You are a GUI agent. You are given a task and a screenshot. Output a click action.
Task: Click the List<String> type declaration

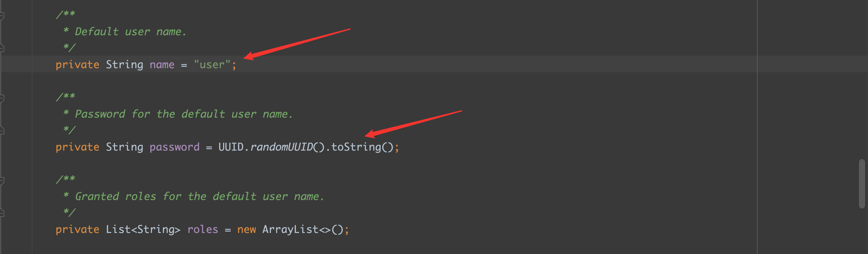coord(143,230)
